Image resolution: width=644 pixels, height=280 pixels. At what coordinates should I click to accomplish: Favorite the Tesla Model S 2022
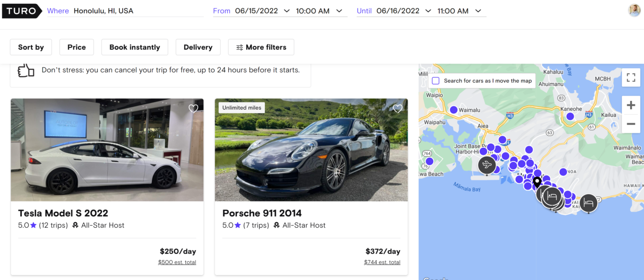tap(193, 108)
